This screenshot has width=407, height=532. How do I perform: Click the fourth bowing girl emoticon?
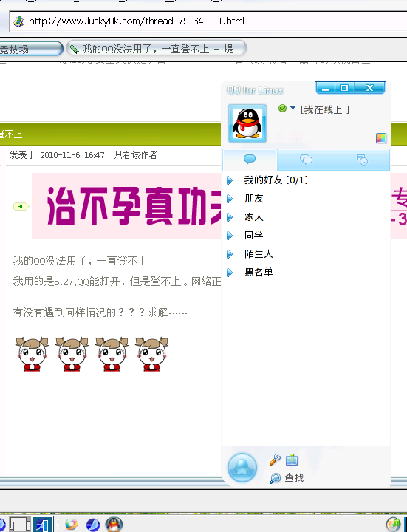click(x=151, y=354)
